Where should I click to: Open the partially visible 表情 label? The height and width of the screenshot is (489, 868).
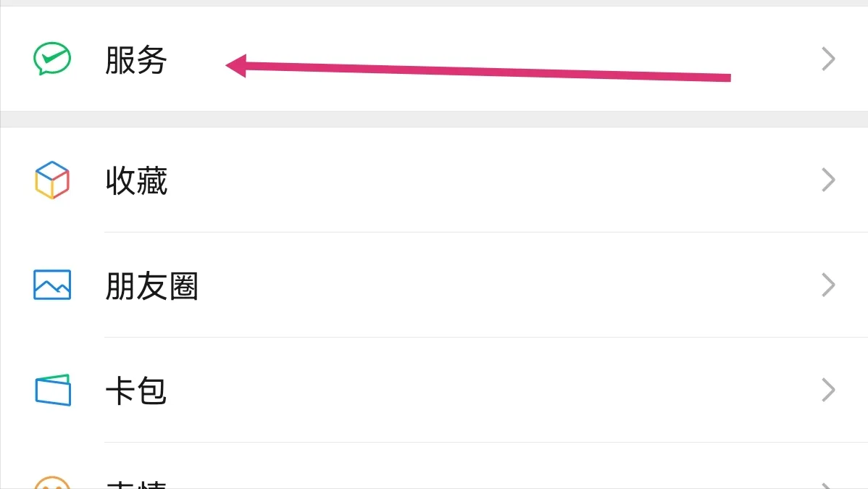tap(136, 484)
